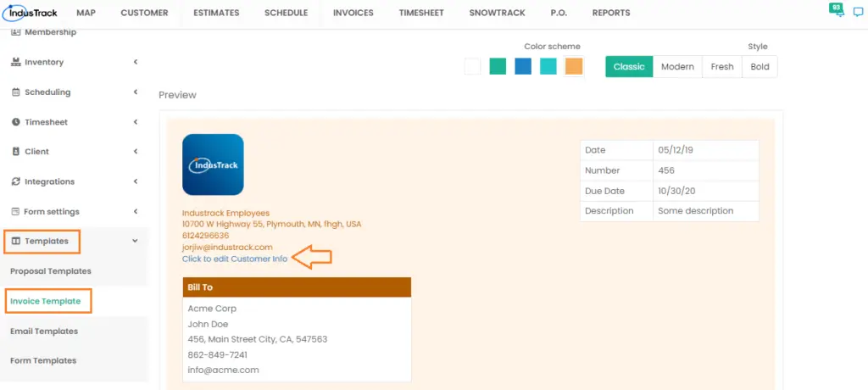
Task: Open Proposal Templates in sidebar
Action: coord(51,271)
